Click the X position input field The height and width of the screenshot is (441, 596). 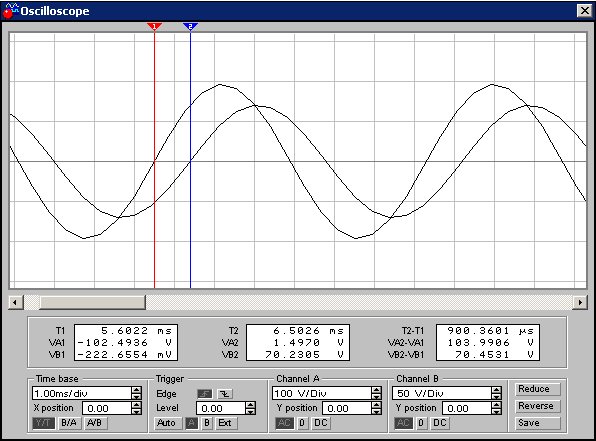tap(107, 408)
